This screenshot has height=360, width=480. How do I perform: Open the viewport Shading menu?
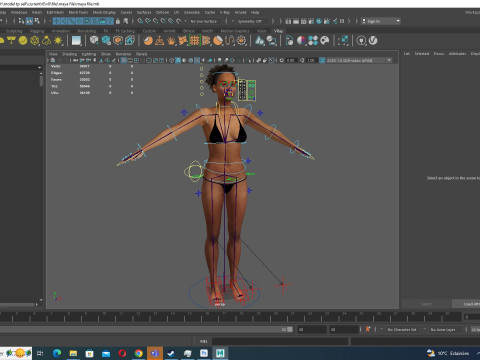(69, 54)
